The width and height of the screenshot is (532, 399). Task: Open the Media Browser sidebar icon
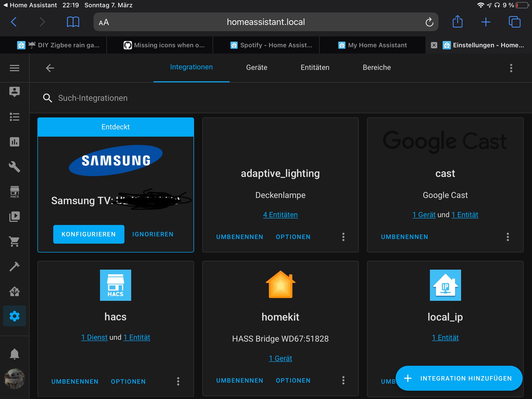(15, 217)
